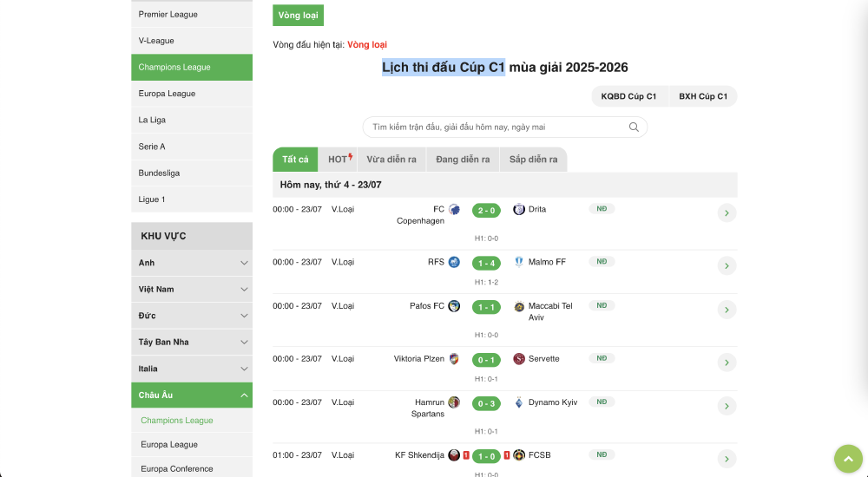Click the match search input field

[x=495, y=127]
